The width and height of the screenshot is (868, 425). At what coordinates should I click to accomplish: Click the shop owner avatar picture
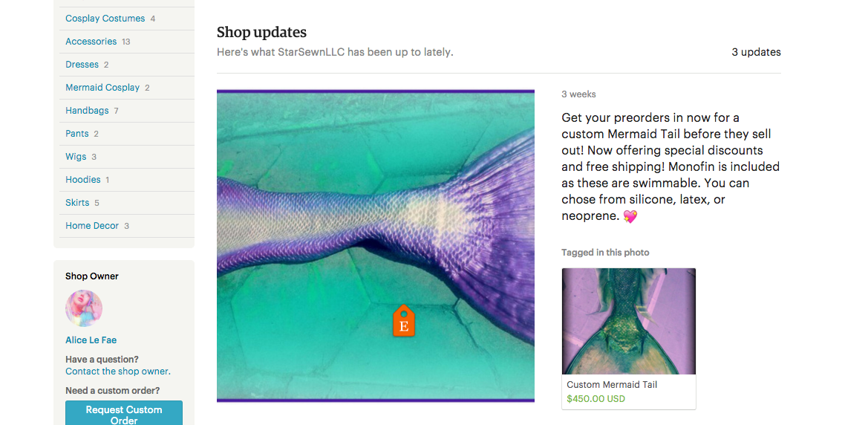point(84,308)
